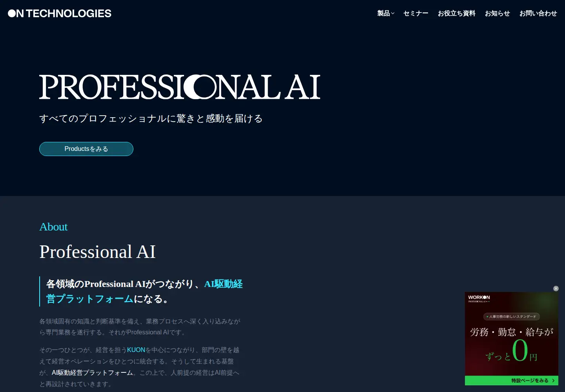
Task: Click the highlighted AI駆動経営プラットフォーム heading text
Action: click(x=145, y=291)
